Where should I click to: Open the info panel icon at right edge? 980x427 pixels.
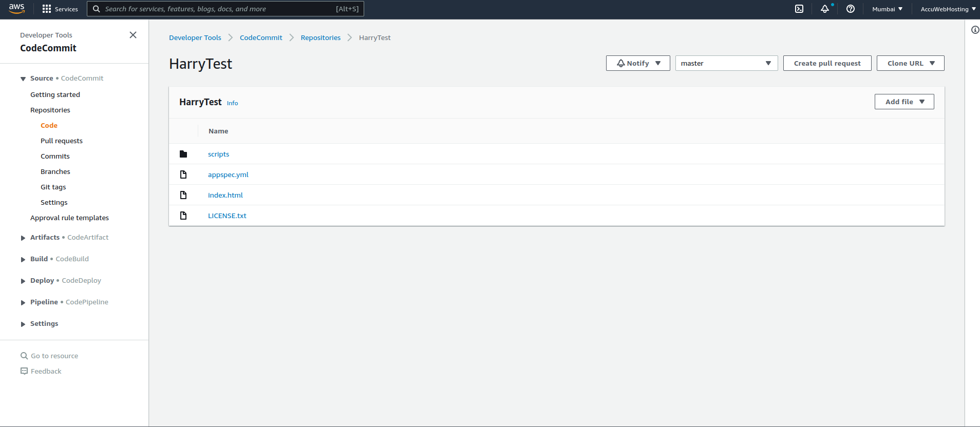click(975, 30)
